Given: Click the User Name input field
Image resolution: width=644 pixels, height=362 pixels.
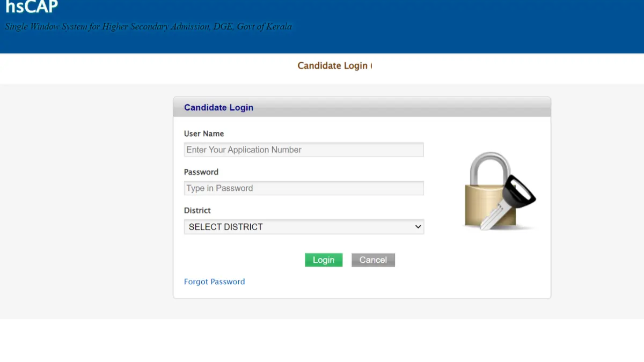Looking at the screenshot, I should (x=304, y=150).
